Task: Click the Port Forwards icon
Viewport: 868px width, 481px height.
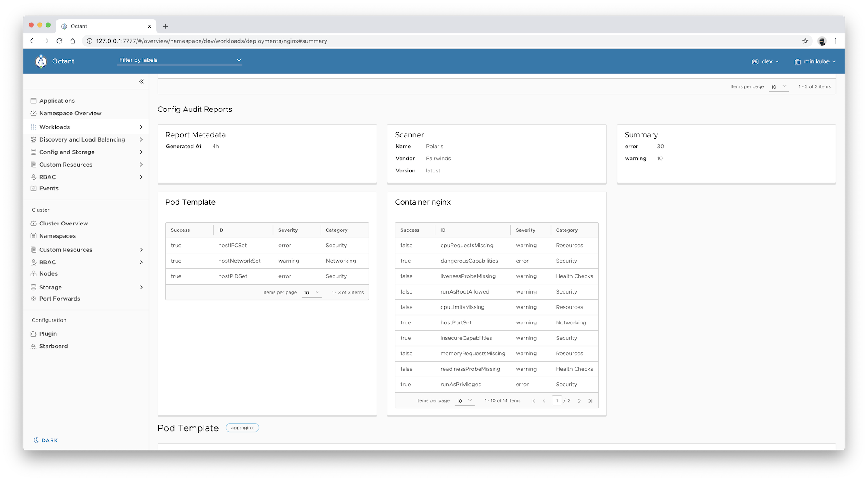Action: coord(33,299)
